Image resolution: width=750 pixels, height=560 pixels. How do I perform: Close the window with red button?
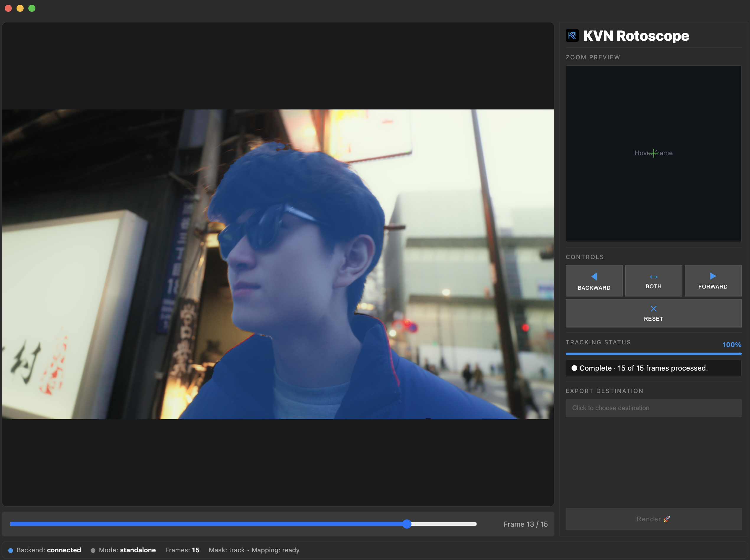point(9,9)
